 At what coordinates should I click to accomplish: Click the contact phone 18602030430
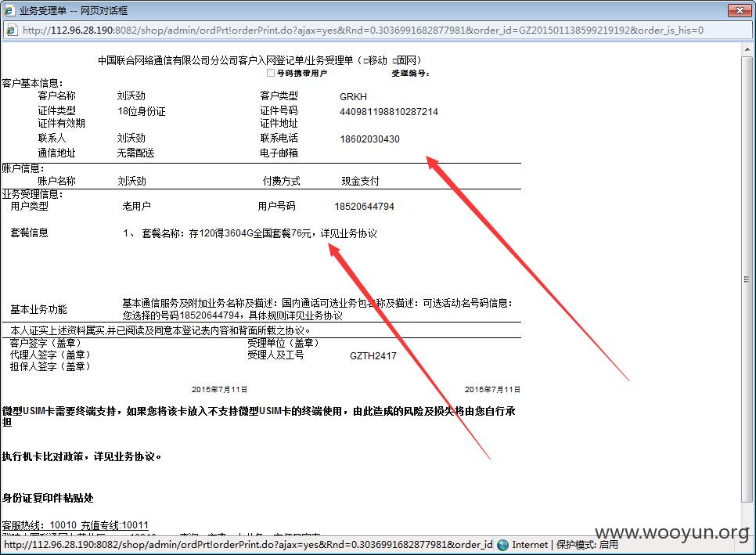tap(369, 139)
